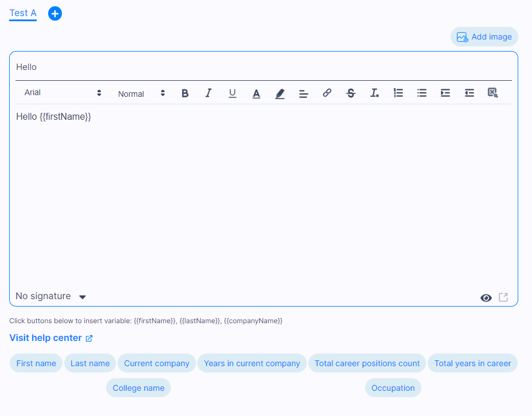This screenshot has width=532, height=416.
Task: Preview the message with the eye icon
Action: (x=486, y=298)
